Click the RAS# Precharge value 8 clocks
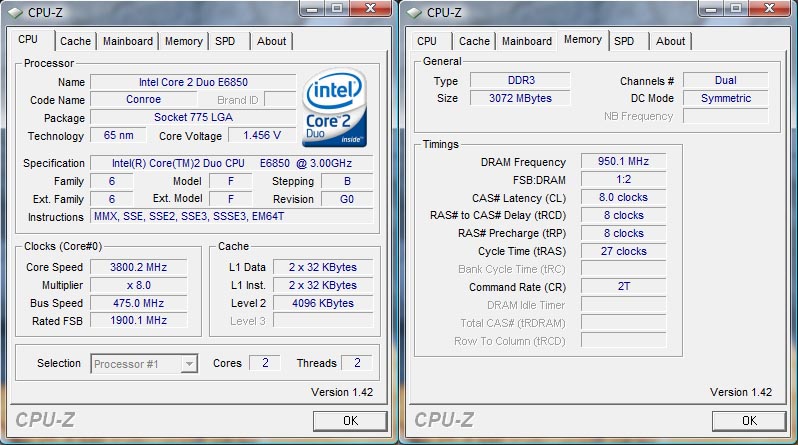Screen dimensions: 798x445 tap(623, 233)
